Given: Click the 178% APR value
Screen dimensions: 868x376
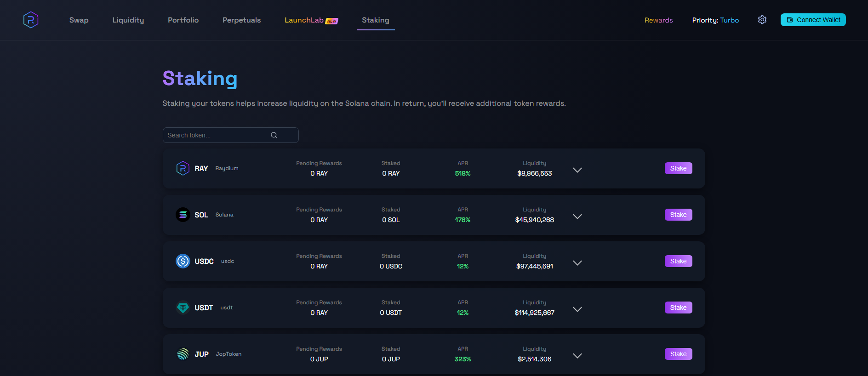Looking at the screenshot, I should click(x=463, y=220).
